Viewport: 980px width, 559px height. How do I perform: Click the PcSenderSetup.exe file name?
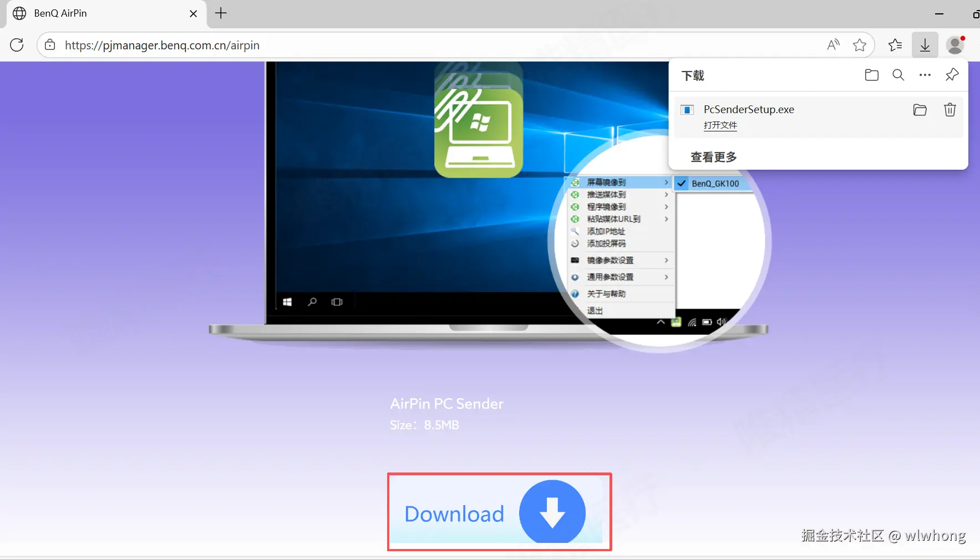[749, 109]
